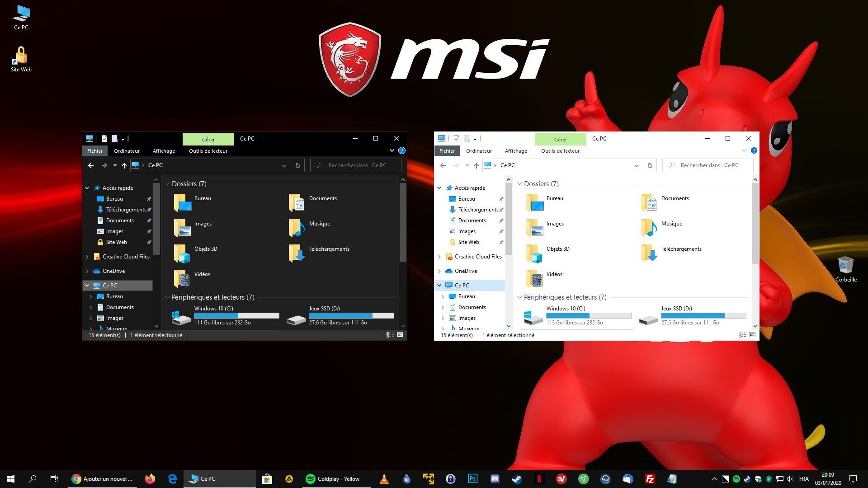Click Bureau folder in dark Explorer window
This screenshot has width=868, height=488.
click(193, 202)
